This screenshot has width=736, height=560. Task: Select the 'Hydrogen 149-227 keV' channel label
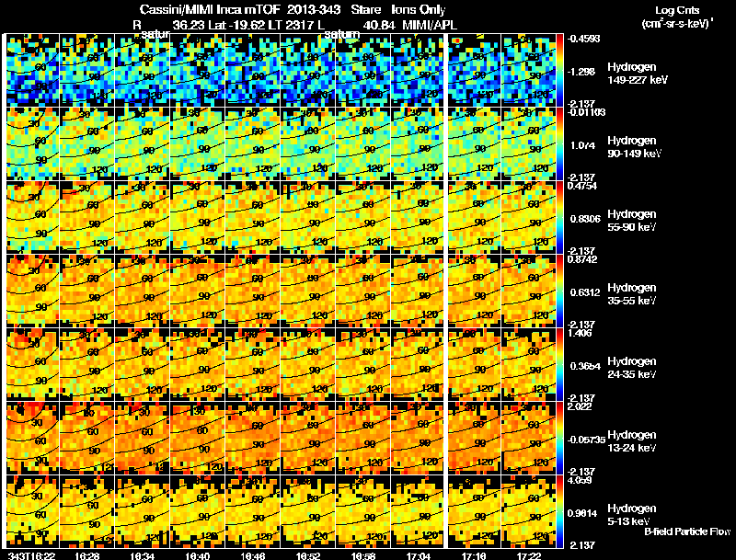click(x=638, y=74)
